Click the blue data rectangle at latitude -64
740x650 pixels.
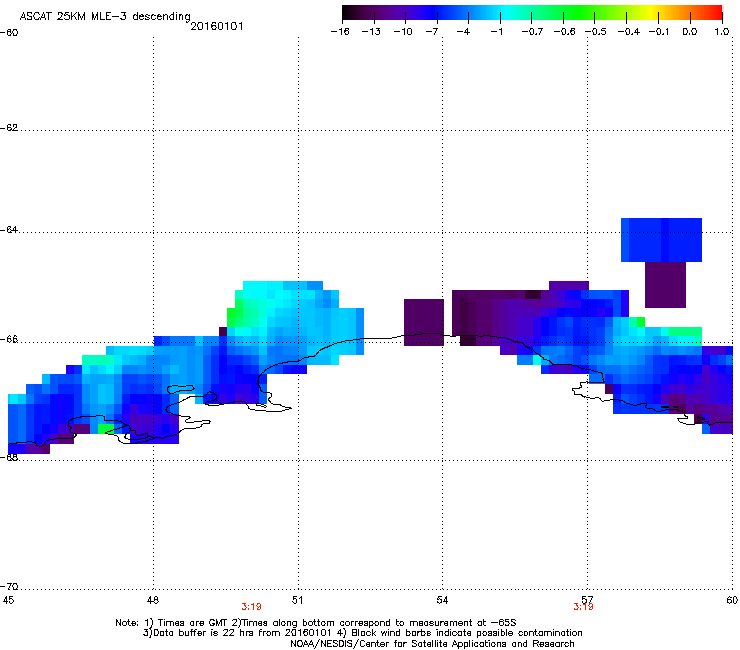[661, 240]
